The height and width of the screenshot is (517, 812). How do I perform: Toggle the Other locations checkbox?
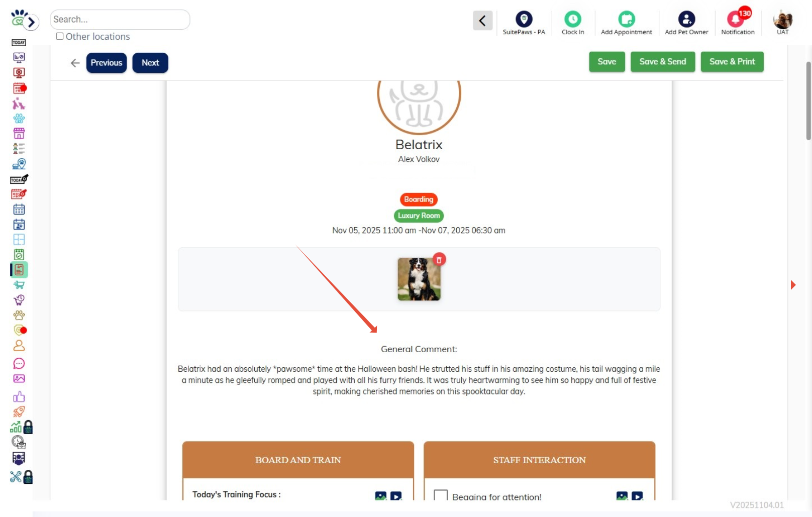click(60, 36)
